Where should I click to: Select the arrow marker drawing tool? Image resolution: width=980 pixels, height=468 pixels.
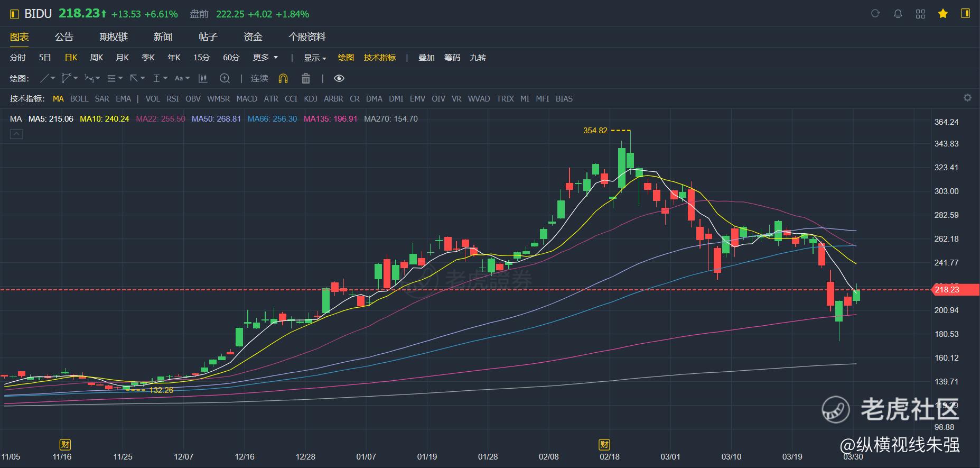134,78
